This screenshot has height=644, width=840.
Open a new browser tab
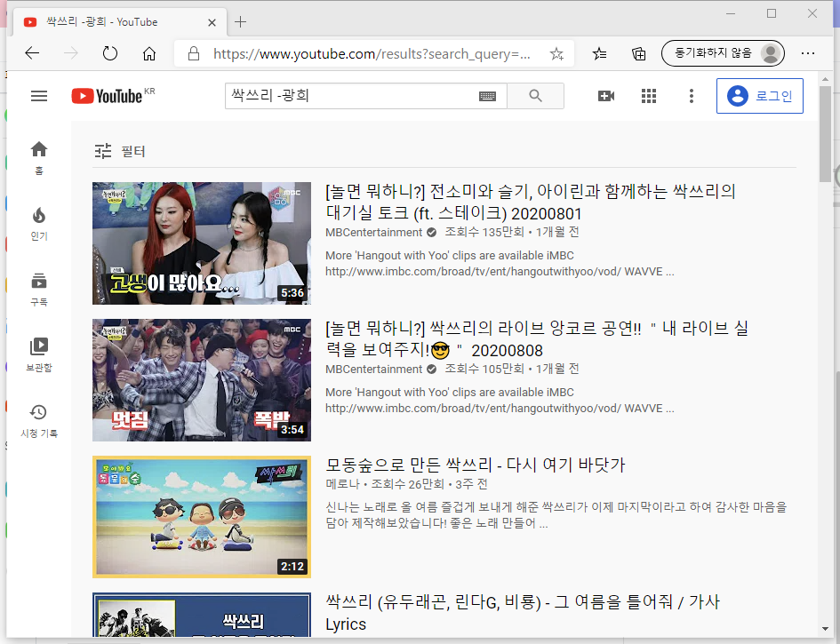[x=241, y=22]
